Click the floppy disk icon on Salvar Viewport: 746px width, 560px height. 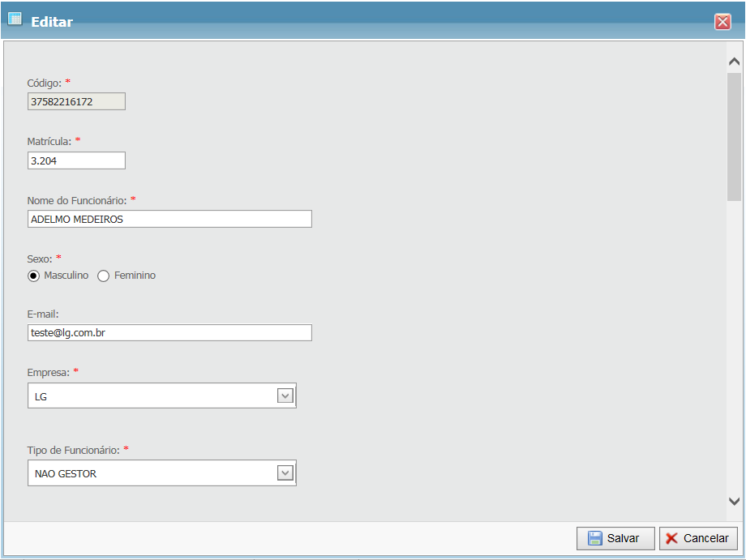[x=595, y=539]
